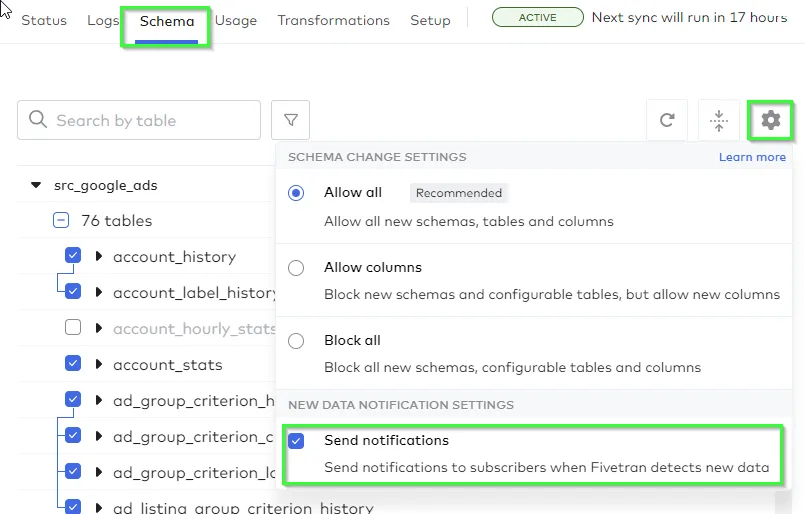This screenshot has width=805, height=514.
Task: Click the Search by table input field
Action: [x=150, y=121]
